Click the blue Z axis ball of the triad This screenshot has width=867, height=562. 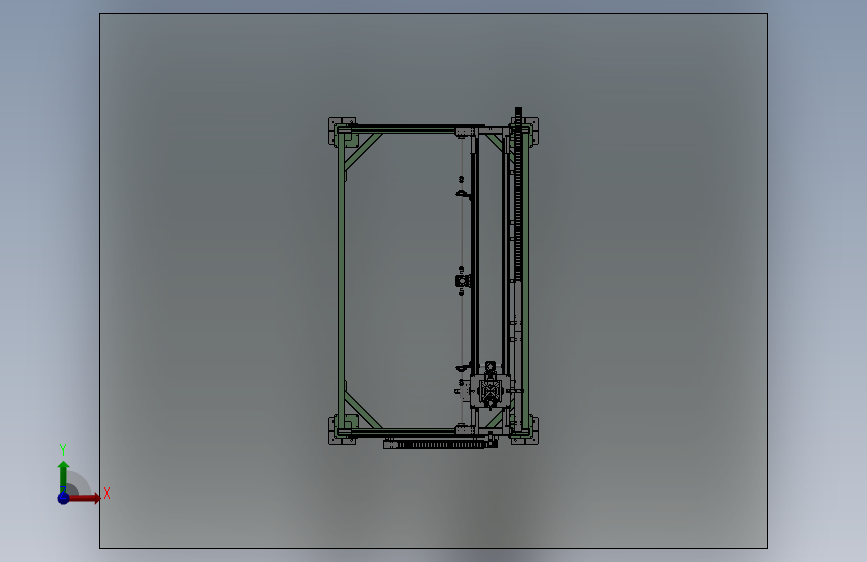tap(64, 498)
